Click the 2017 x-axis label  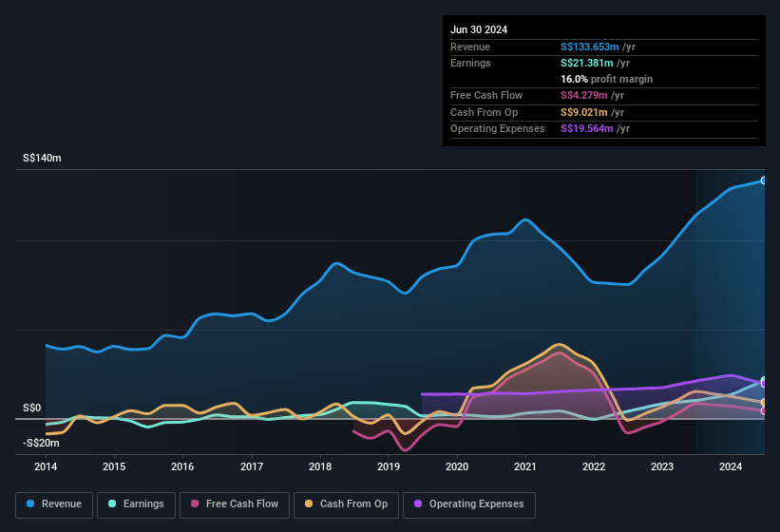tap(251, 466)
